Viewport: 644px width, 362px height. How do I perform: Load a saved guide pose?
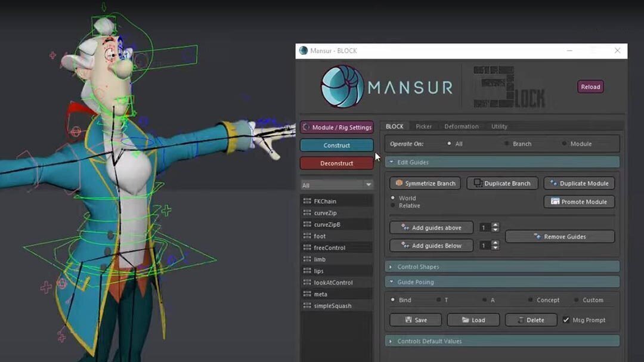473,320
